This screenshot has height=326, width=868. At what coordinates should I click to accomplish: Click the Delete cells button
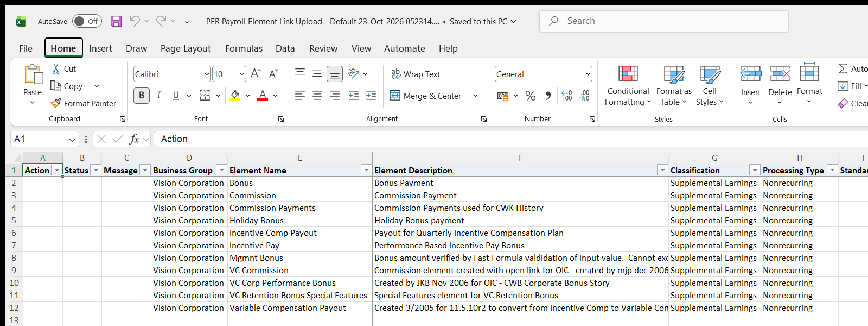tap(780, 86)
